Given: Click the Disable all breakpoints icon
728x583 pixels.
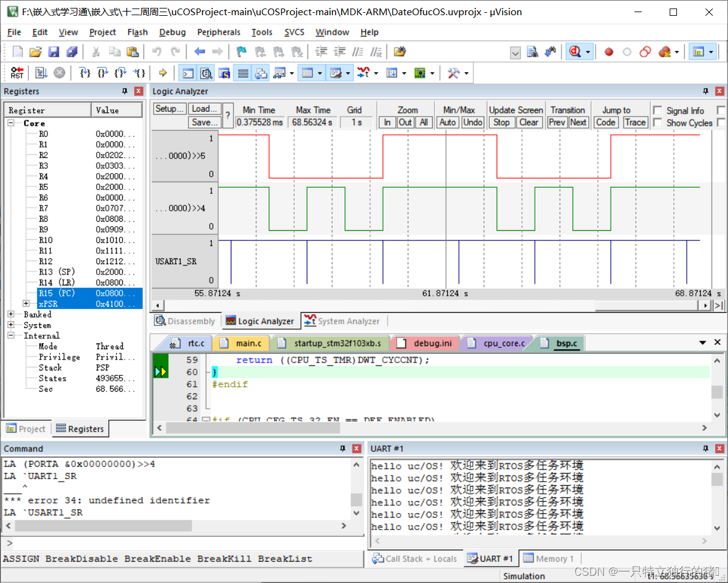Looking at the screenshot, I should pos(645,52).
